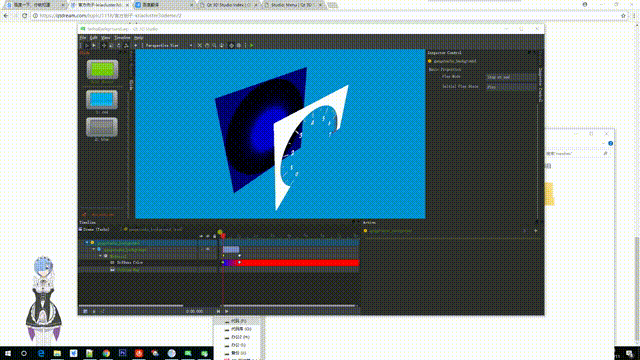Click the horizontal scrollbar under timeline tracks
The height and width of the screenshot is (360, 640).
pyautogui.click(x=290, y=305)
